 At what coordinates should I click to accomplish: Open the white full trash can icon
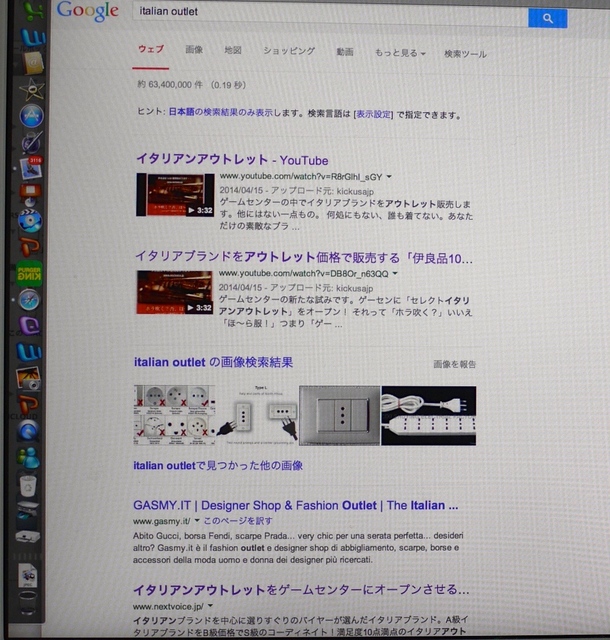click(28, 486)
